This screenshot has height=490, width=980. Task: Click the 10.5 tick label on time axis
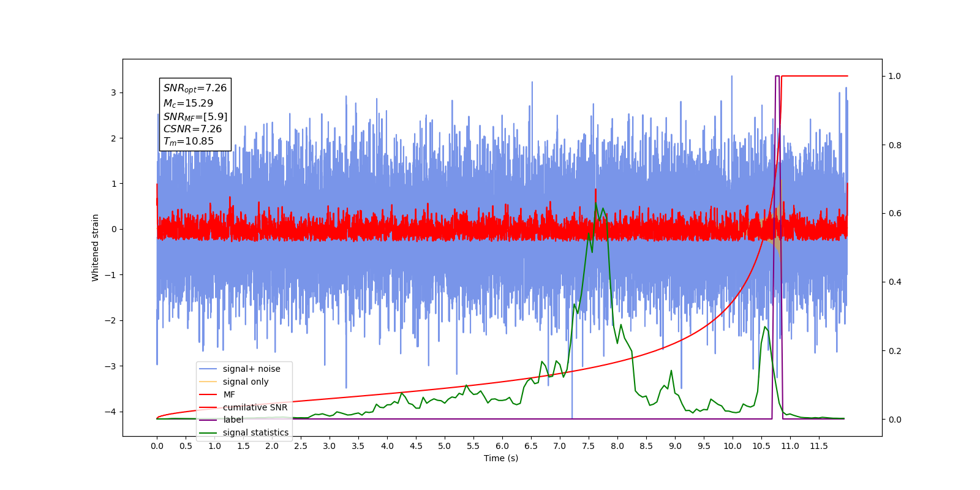(761, 446)
